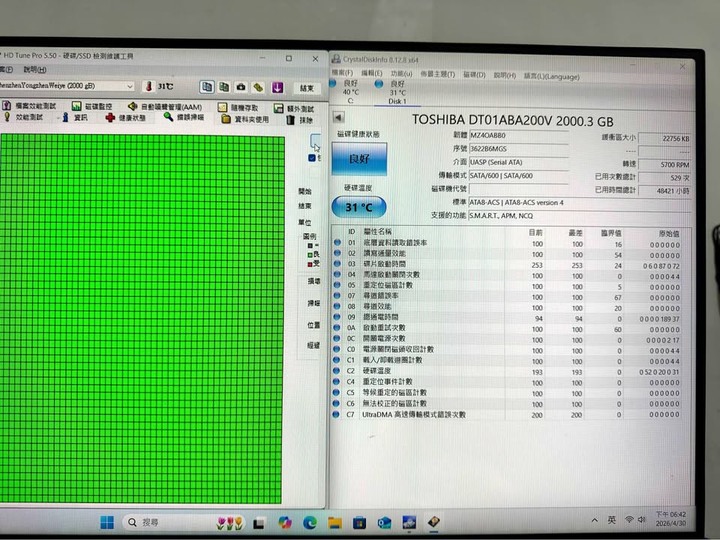This screenshot has width=720, height=540.
Task: Open the 語言(L)(Language) menu
Action: 551,76
